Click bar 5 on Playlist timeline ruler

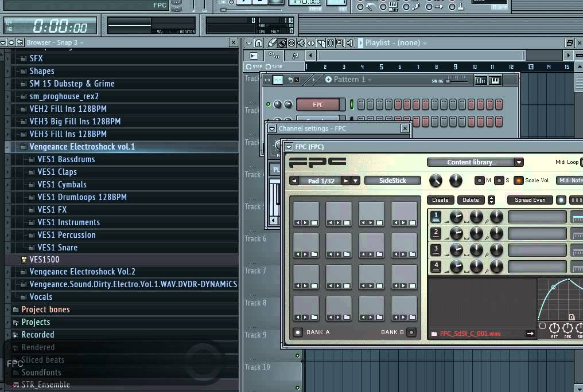click(x=381, y=67)
